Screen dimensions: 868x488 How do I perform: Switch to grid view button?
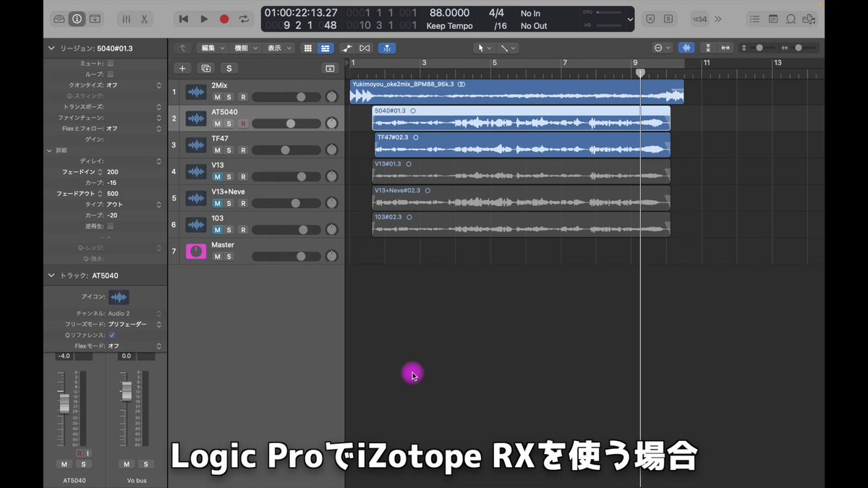(x=308, y=48)
